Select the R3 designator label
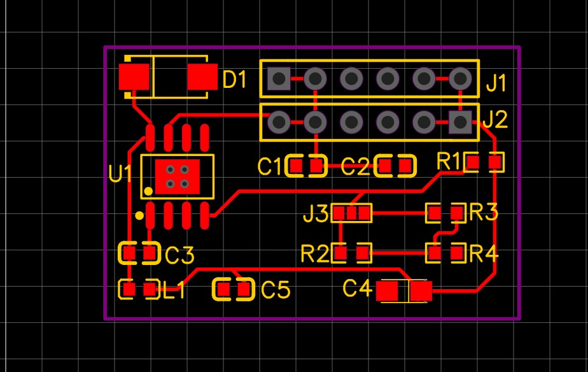 click(484, 213)
